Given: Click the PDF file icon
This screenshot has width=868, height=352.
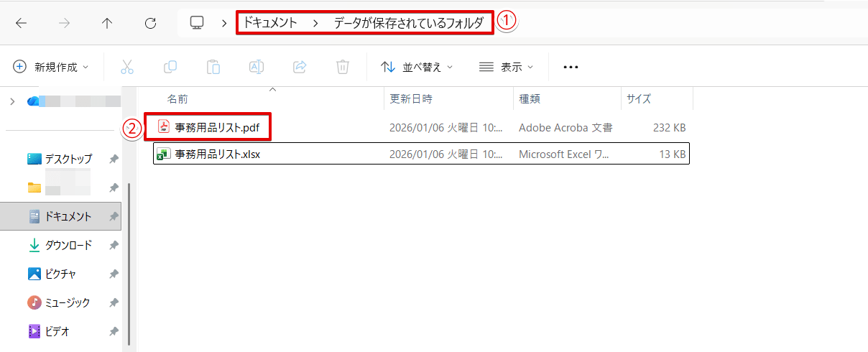Looking at the screenshot, I should [x=164, y=127].
